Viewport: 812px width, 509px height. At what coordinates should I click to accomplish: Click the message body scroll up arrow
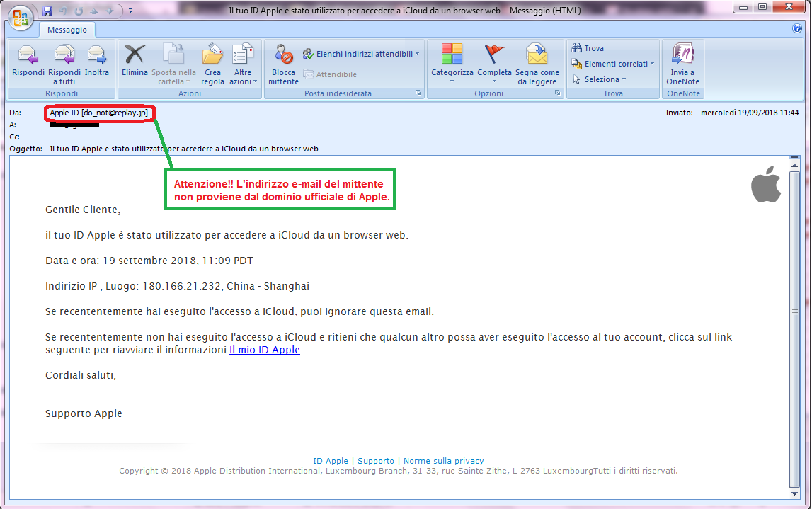tap(794, 166)
